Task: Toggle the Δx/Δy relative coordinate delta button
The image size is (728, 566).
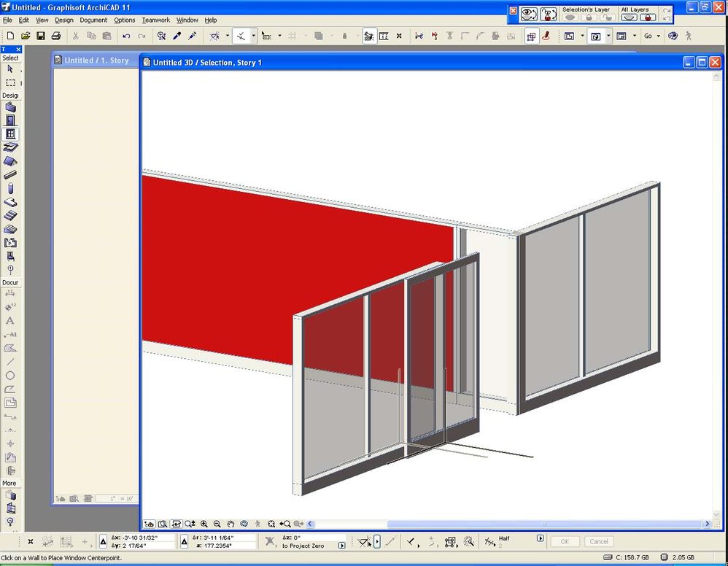Action: pyautogui.click(x=103, y=541)
